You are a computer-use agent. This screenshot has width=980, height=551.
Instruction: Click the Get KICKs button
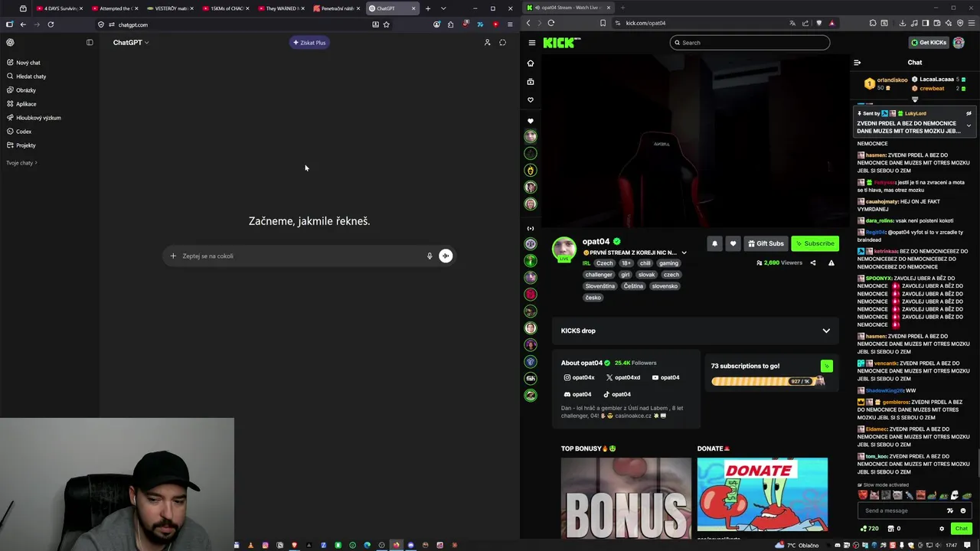[x=928, y=43]
